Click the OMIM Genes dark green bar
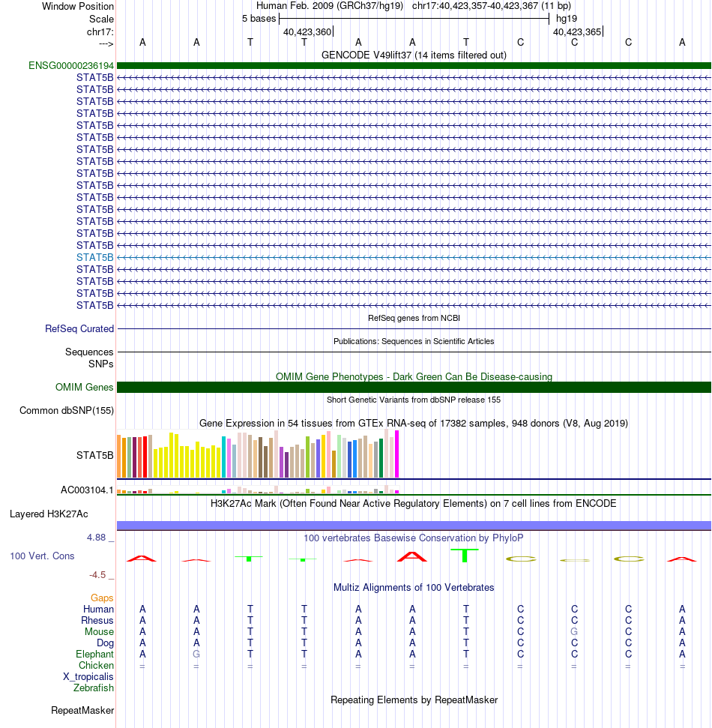This screenshot has height=728, width=712. point(414,387)
